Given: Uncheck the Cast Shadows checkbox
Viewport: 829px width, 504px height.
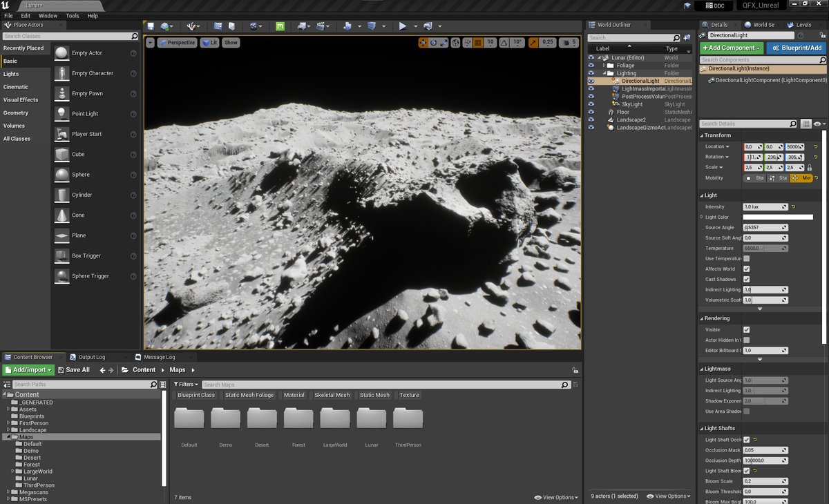Looking at the screenshot, I should point(746,279).
